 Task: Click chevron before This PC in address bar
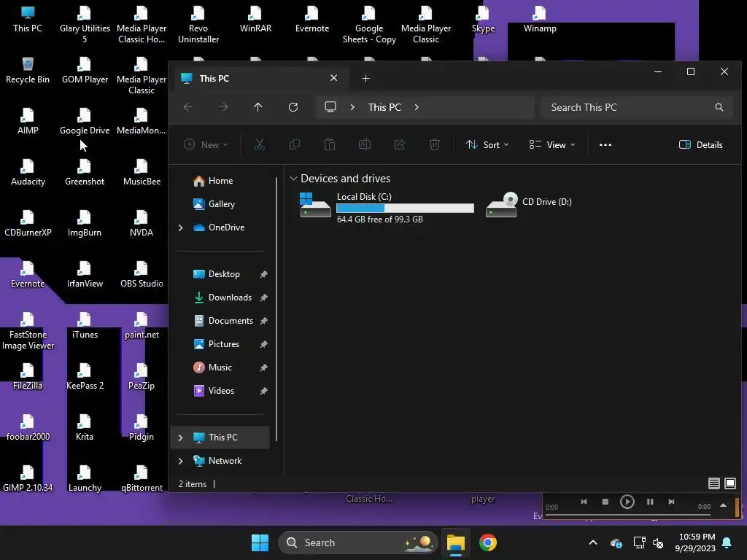point(352,107)
